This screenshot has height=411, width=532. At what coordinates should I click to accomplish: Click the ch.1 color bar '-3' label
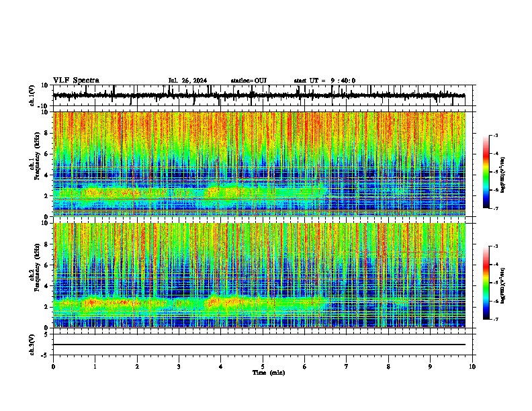click(x=495, y=135)
